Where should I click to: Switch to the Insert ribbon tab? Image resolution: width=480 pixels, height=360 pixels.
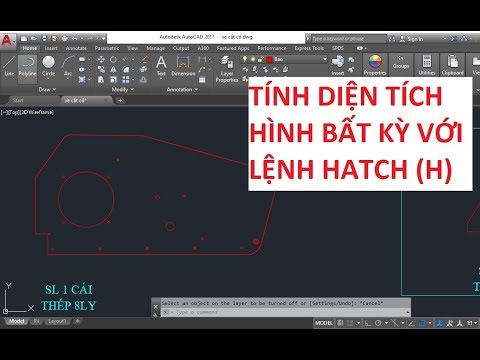click(x=51, y=48)
